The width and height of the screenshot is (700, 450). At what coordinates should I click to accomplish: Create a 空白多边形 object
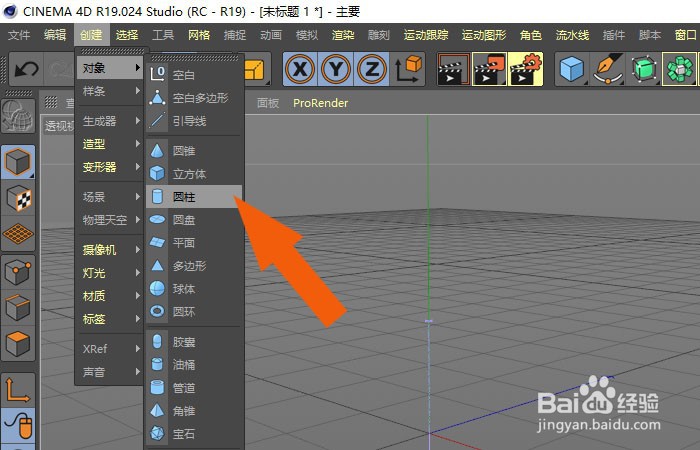click(x=194, y=98)
